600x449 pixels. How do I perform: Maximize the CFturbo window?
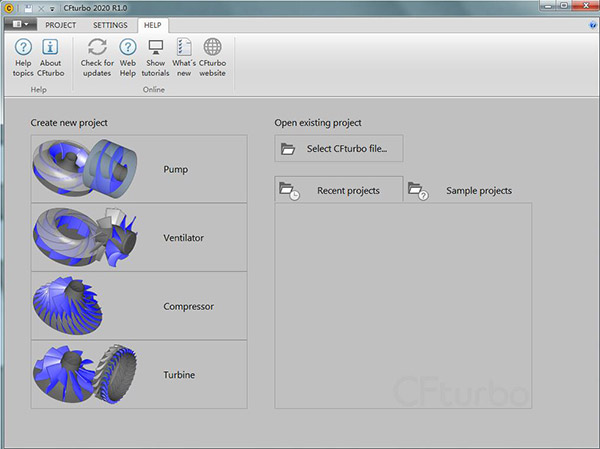tap(564, 5)
